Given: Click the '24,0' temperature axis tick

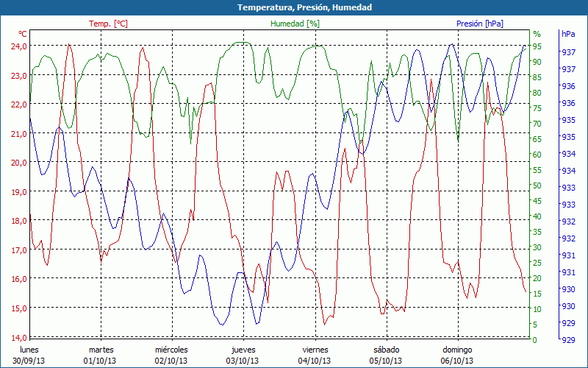Looking at the screenshot, I should coord(18,46).
